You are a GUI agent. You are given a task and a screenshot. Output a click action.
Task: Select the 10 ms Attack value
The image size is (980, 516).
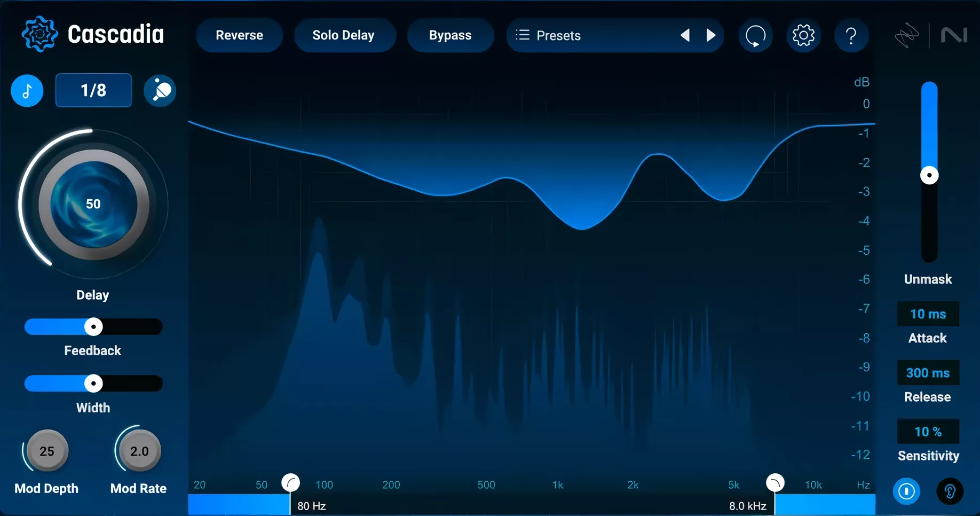coord(928,314)
